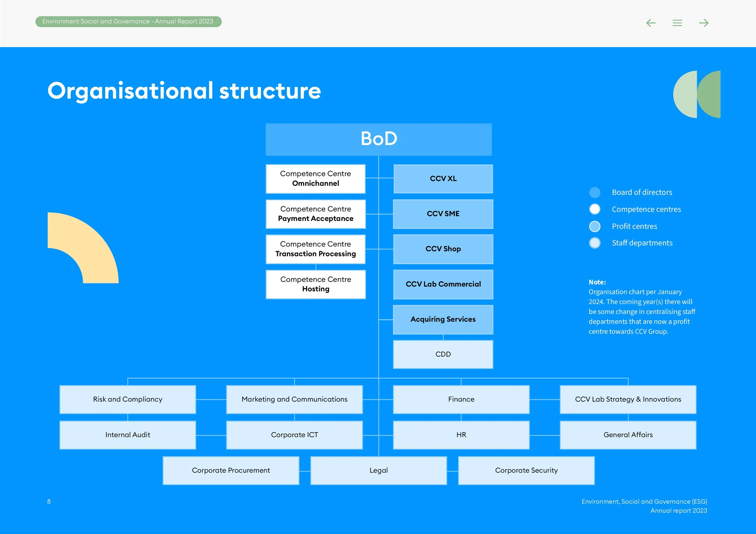Select the Legal department box
The width and height of the screenshot is (756, 534).
pyautogui.click(x=379, y=471)
